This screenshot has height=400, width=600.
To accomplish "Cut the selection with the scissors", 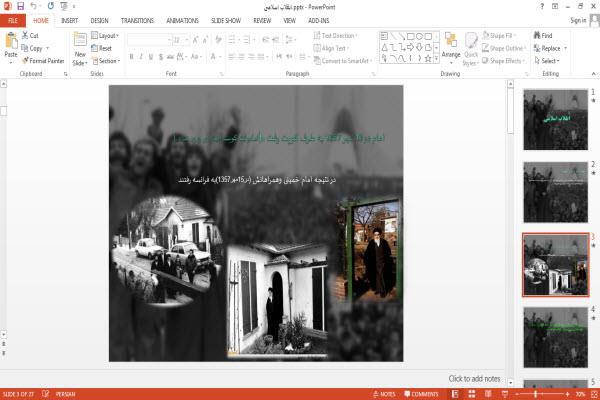I will [30, 36].
